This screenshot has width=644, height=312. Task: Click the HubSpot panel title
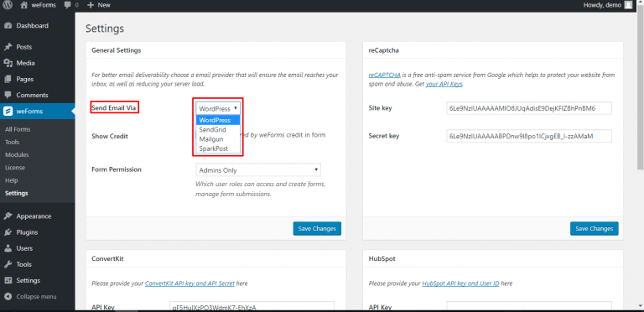[x=382, y=258]
